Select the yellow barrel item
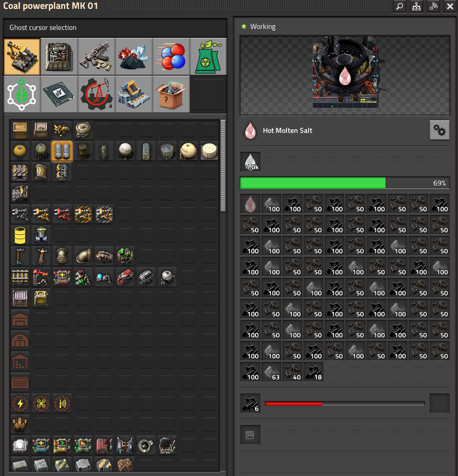The width and height of the screenshot is (458, 476). [x=21, y=235]
